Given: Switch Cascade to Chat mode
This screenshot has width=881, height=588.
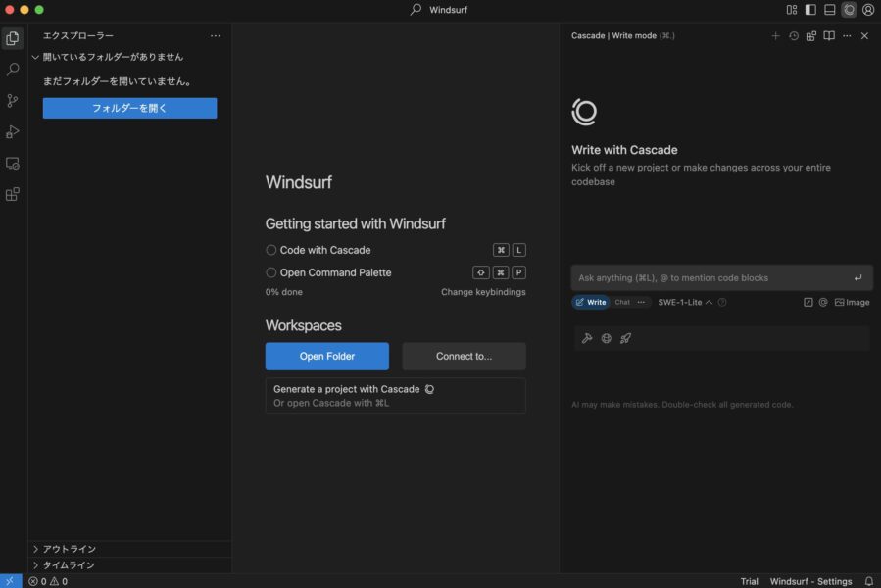Looking at the screenshot, I should pos(622,303).
